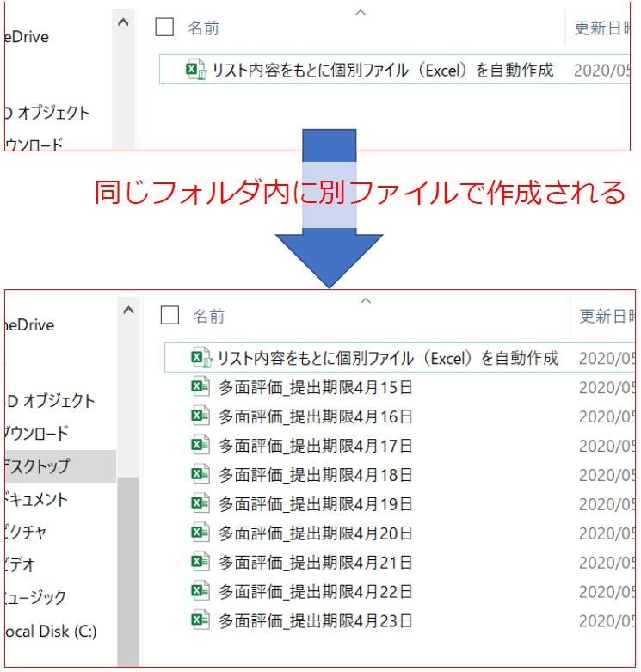
Task: Click Excel icon for 多面評価_提出期限4月22日
Action: tap(200, 591)
